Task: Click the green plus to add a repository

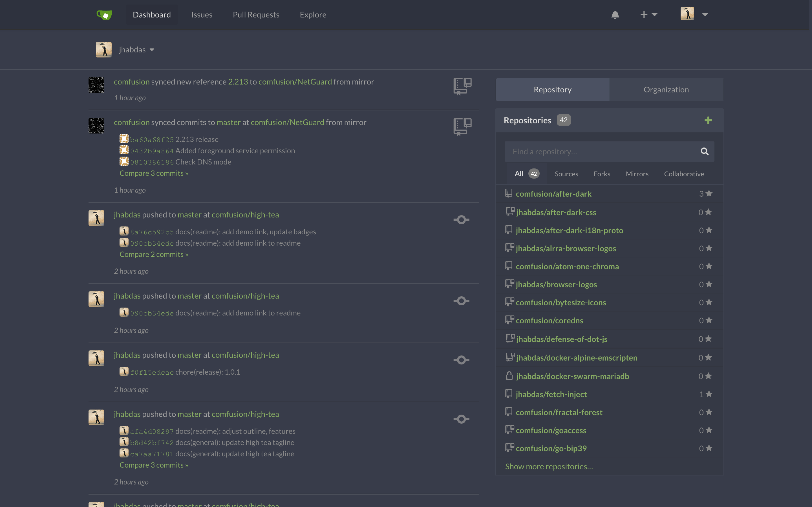Action: pyautogui.click(x=708, y=120)
